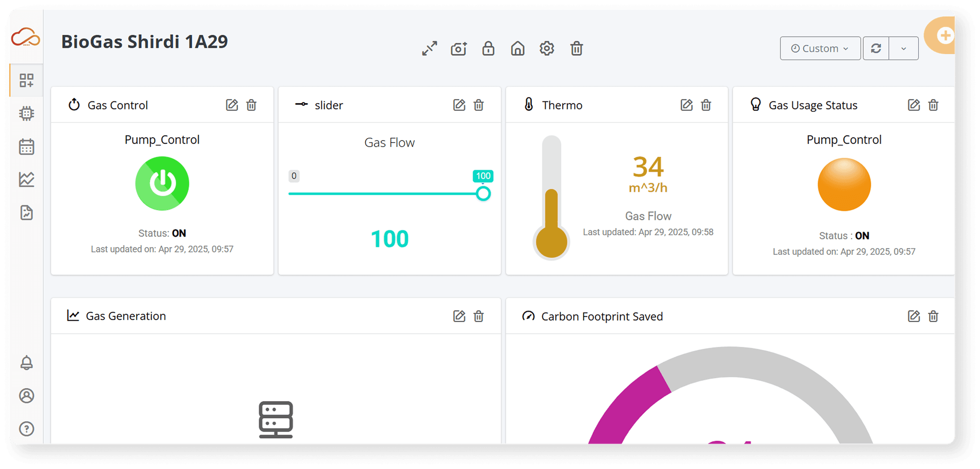980x469 pixels.
Task: Open the calendar scheduler in sidebar
Action: (x=27, y=147)
